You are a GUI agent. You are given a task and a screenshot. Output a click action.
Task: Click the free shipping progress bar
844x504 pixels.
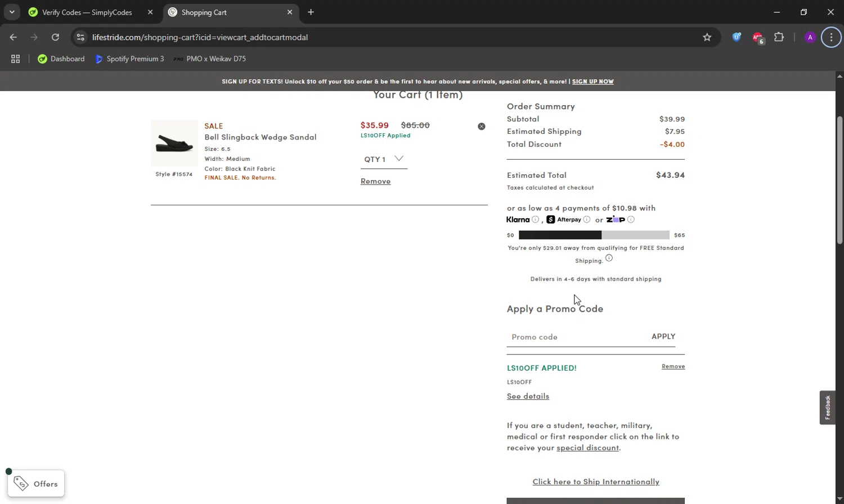[594, 235]
